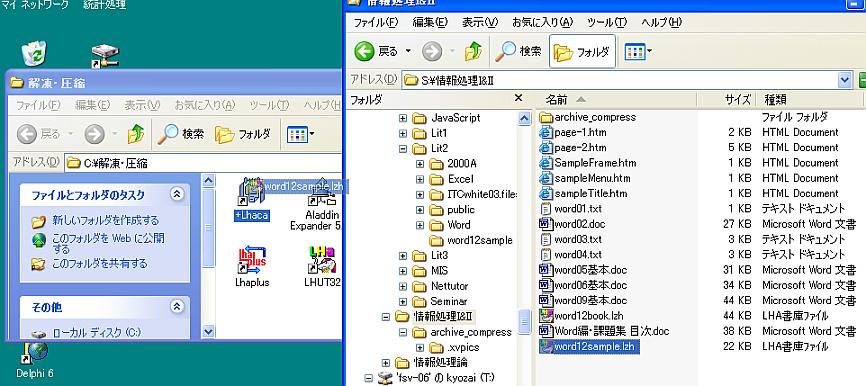The width and height of the screenshot is (866, 386).
Task: Expand the Lit1 folder node
Action: (x=403, y=133)
